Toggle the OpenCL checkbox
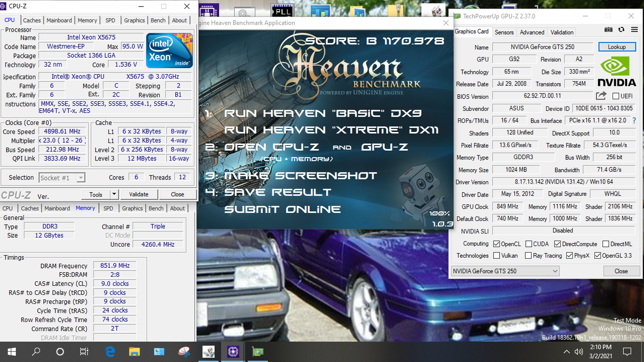 [497, 244]
